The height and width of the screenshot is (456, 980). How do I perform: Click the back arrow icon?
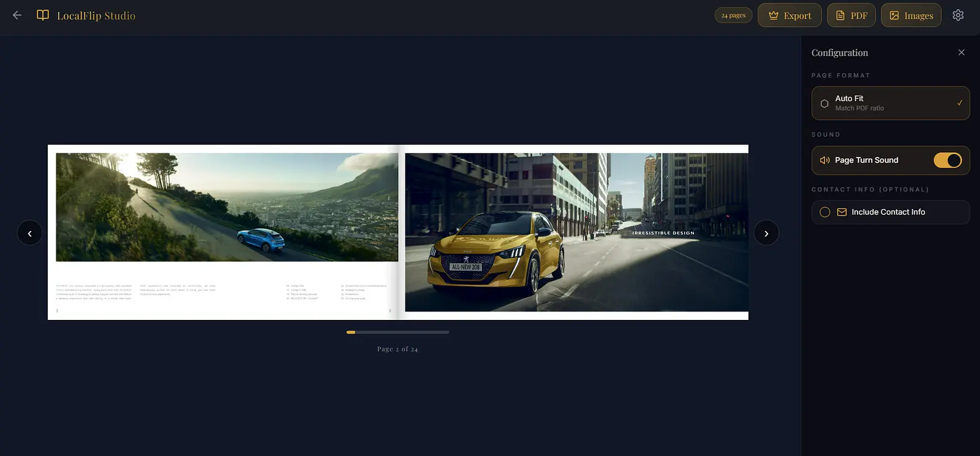click(17, 15)
